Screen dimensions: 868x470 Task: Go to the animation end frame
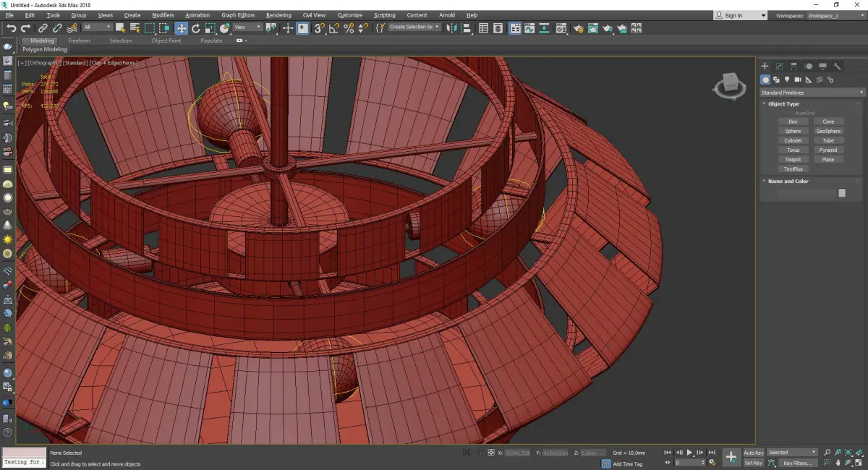712,453
